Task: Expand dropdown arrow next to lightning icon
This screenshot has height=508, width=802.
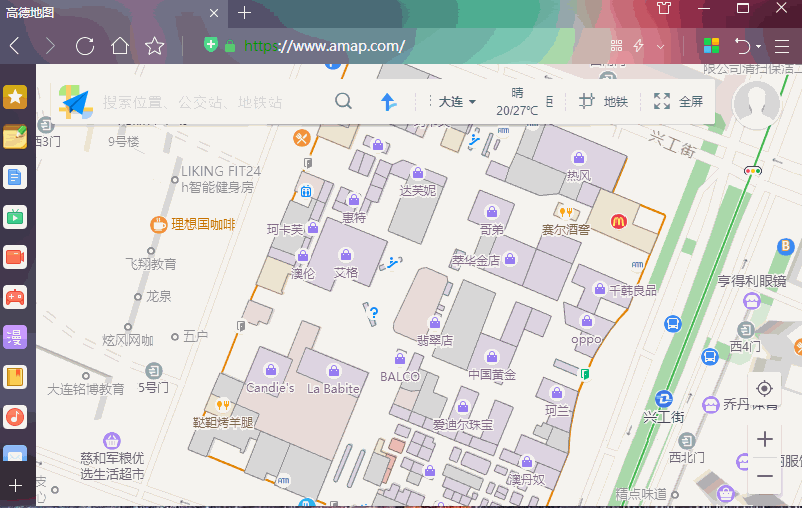Action: point(660,47)
